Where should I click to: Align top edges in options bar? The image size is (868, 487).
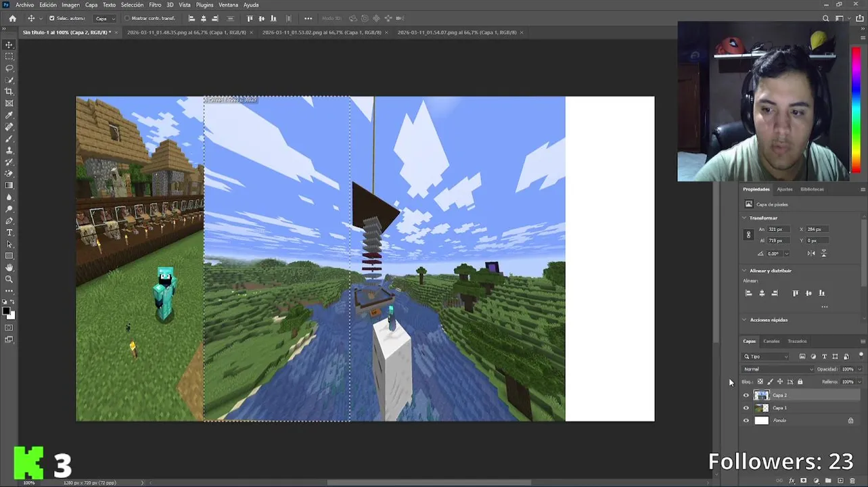point(250,18)
